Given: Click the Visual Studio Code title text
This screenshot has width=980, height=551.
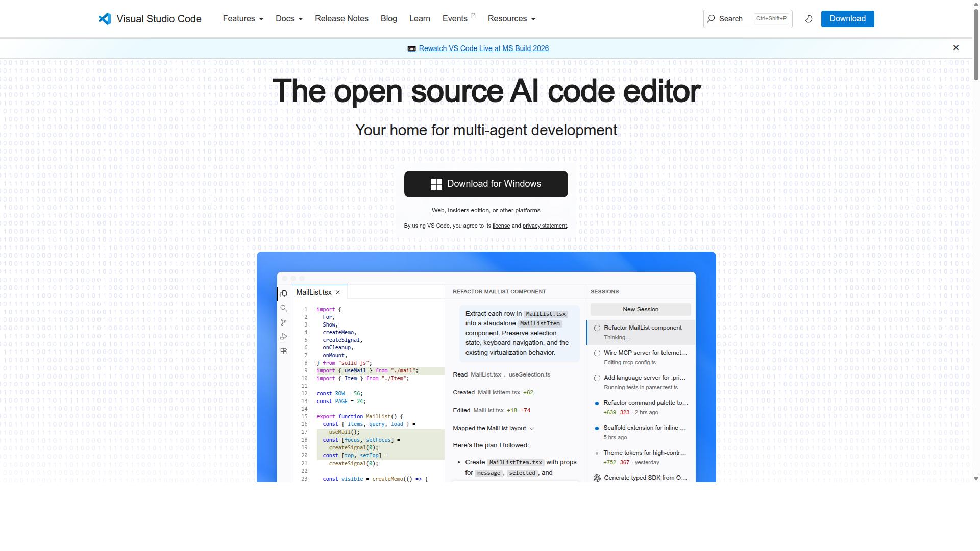Looking at the screenshot, I should coord(159,19).
